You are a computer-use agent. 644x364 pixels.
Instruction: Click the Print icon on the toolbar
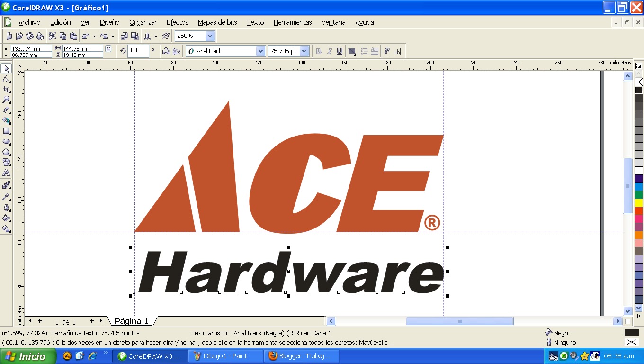click(41, 36)
